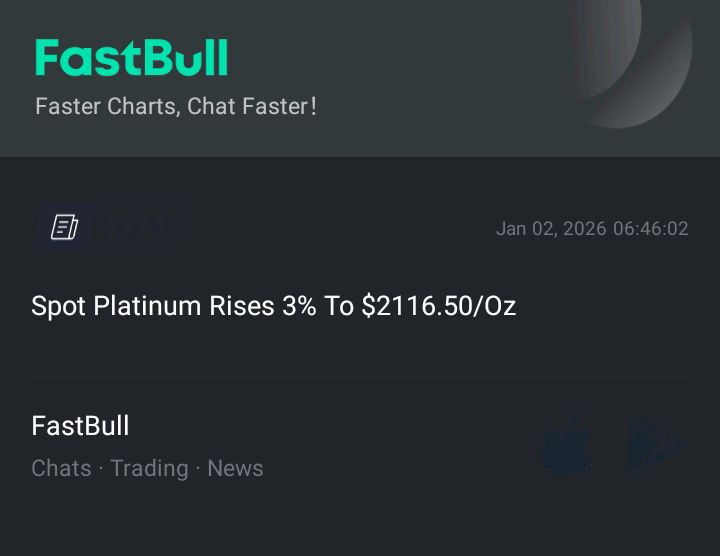Click the Jan 02, 2026 date
This screenshot has height=556, width=720.
pos(551,229)
